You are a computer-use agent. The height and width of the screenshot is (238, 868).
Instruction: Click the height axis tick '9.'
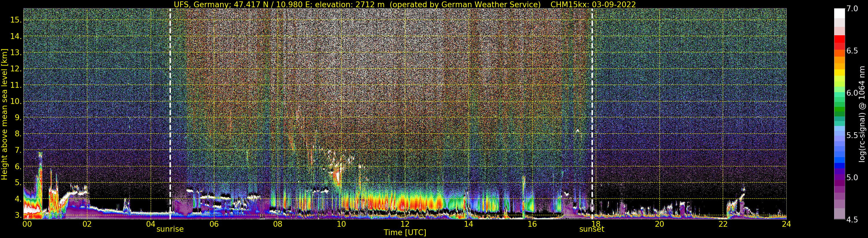(18, 118)
